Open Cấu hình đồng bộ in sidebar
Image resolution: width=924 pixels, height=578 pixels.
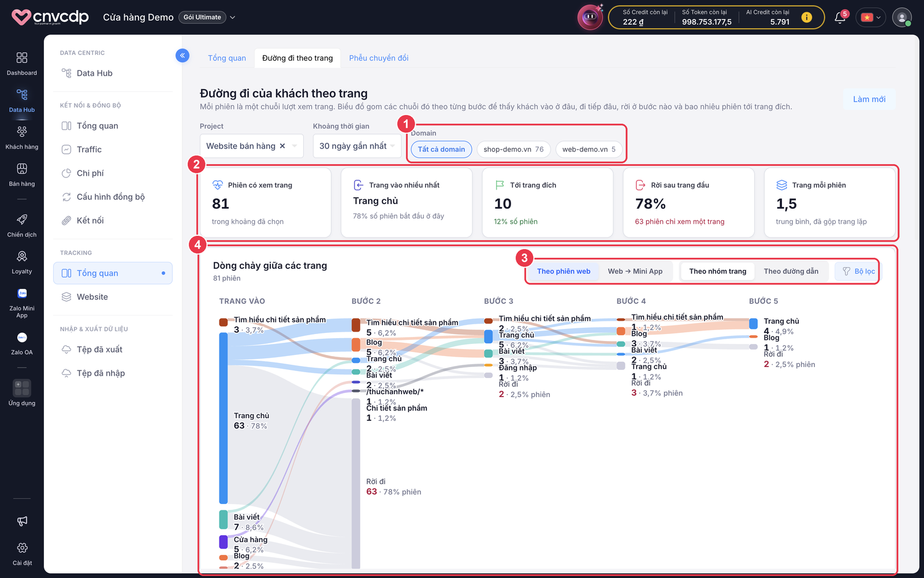[x=113, y=197]
